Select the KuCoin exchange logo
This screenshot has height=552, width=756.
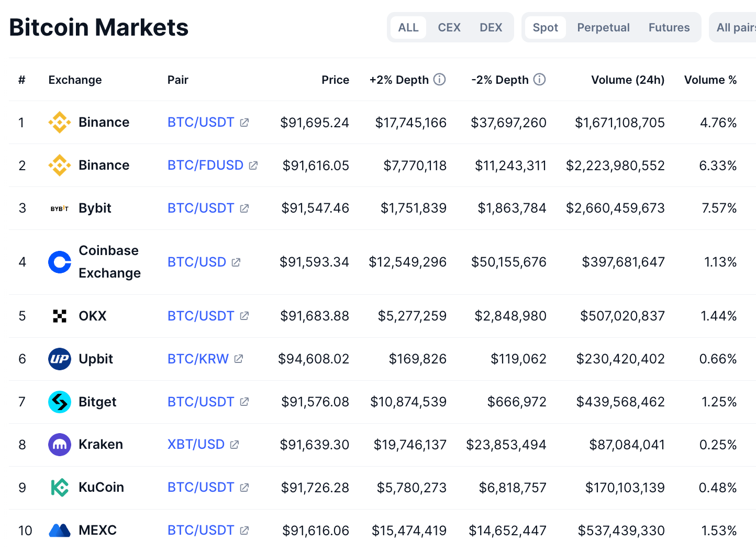pos(59,487)
